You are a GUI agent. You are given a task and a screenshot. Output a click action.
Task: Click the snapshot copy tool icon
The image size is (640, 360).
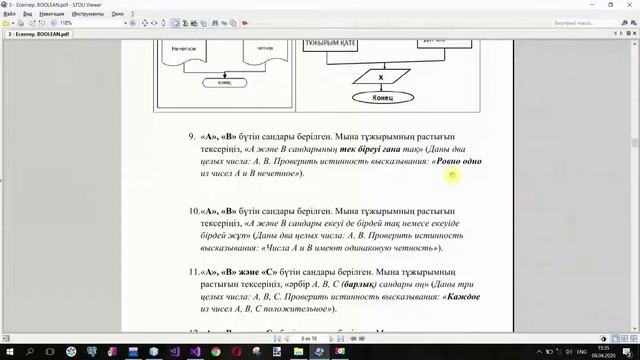click(203, 23)
